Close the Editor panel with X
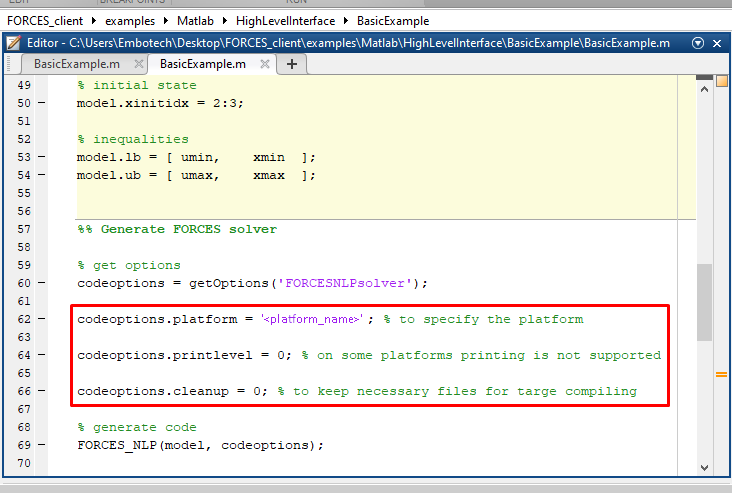 point(719,43)
